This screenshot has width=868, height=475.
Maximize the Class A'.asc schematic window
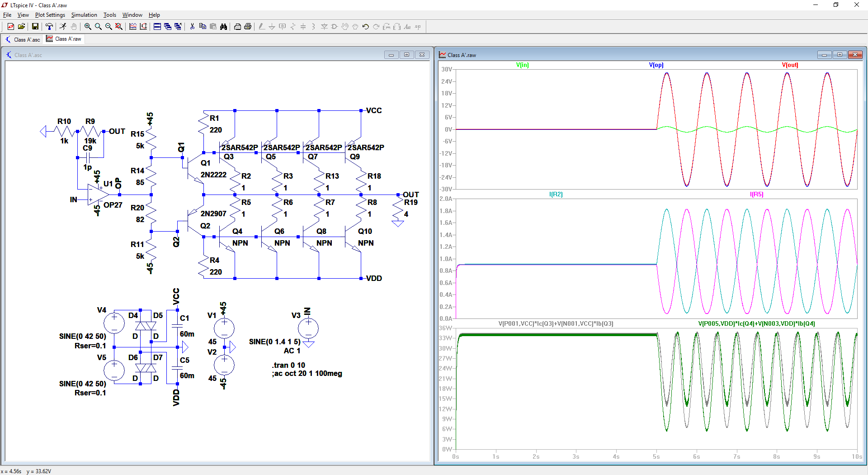coord(406,55)
